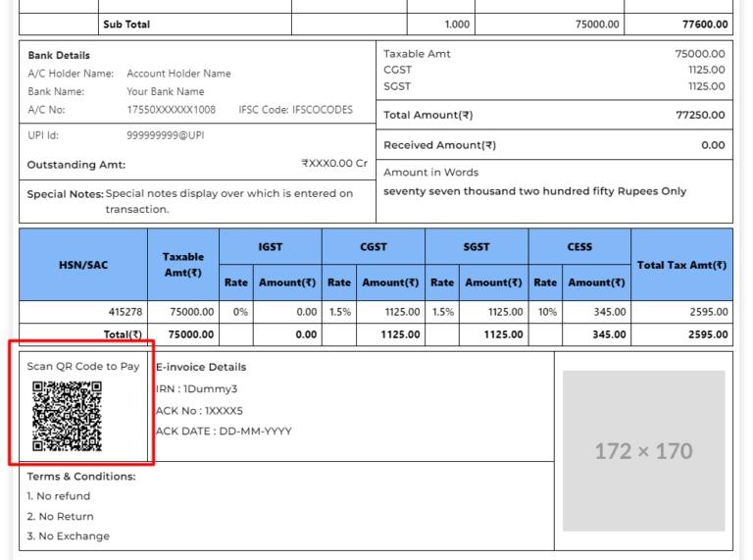Click the 172 × 170 placeholder image
Screen dimensions: 753x560
[x=643, y=451]
